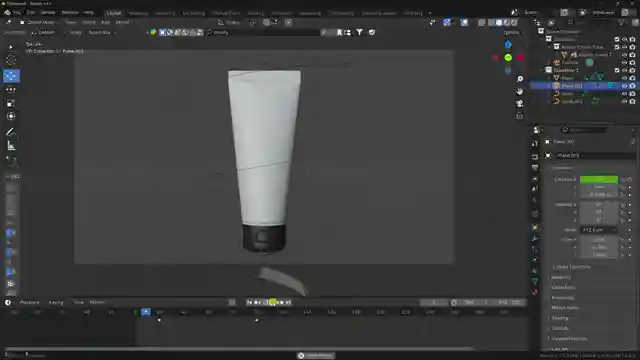Viewport: 640px width, 360px height.
Task: Toggle eye icon of first Bezier curve row
Action: 624,93
